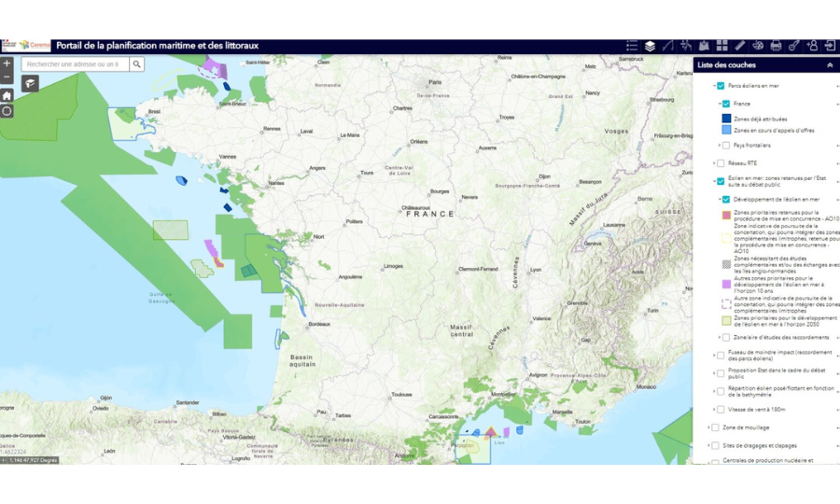
Task: Locate my position on the map
Action: [7, 111]
